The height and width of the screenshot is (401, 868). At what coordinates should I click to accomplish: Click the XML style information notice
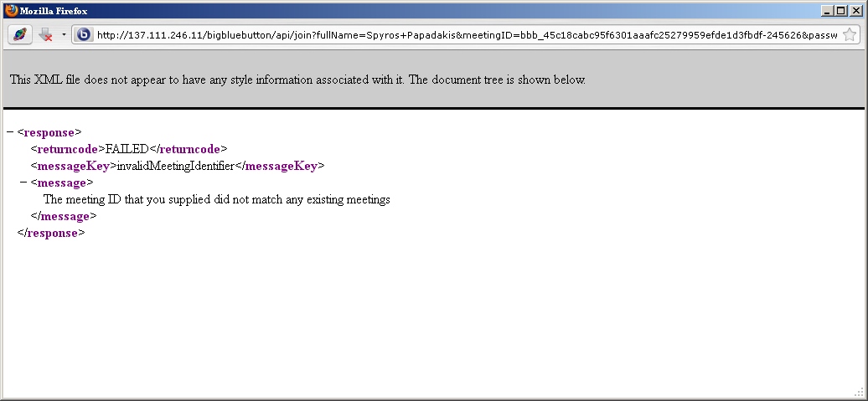coord(297,80)
